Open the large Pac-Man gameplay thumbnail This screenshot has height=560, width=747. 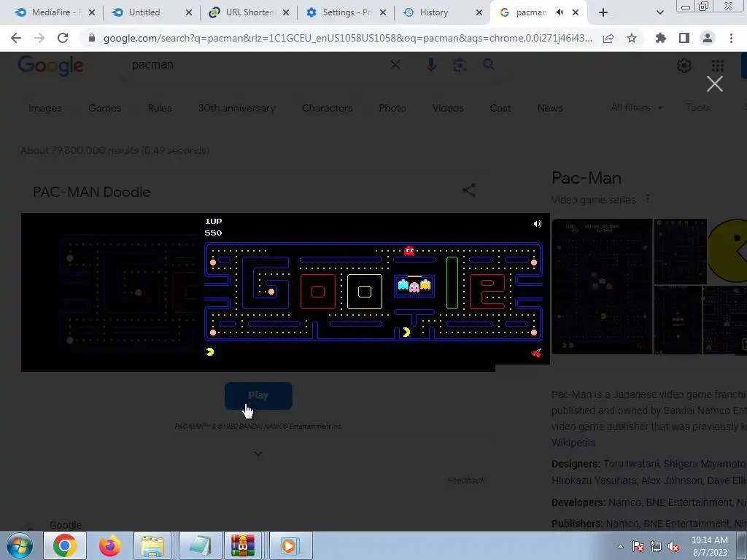point(602,286)
